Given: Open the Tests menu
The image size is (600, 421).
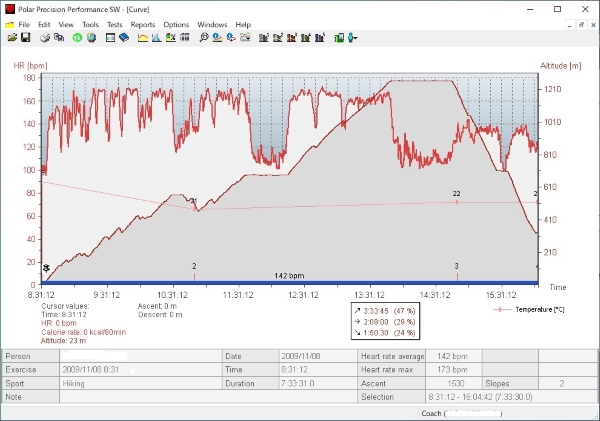Looking at the screenshot, I should click(x=114, y=25).
